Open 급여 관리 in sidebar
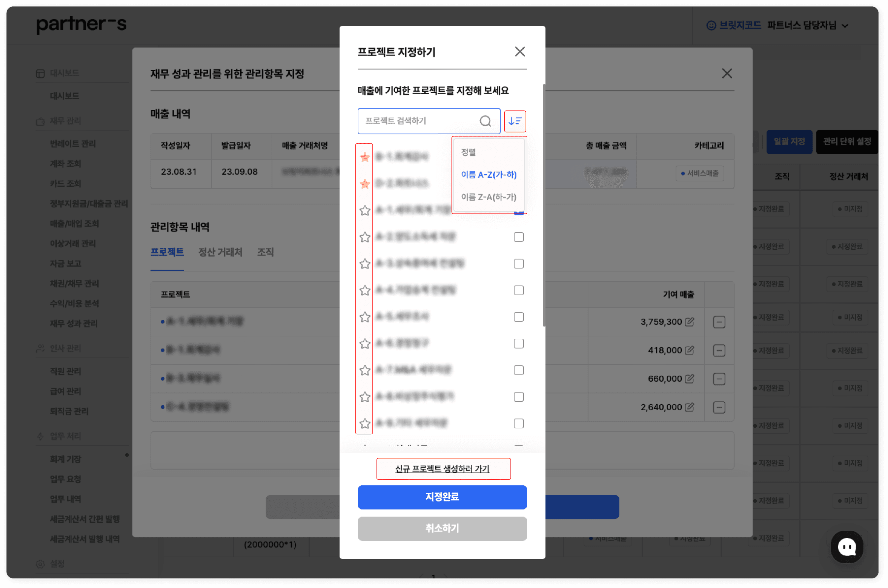Viewport: 888px width, 588px height. coord(66,391)
